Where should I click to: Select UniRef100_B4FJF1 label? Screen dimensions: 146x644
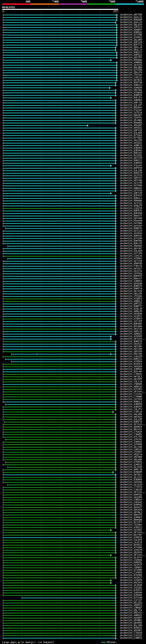pyautogui.click(x=131, y=98)
